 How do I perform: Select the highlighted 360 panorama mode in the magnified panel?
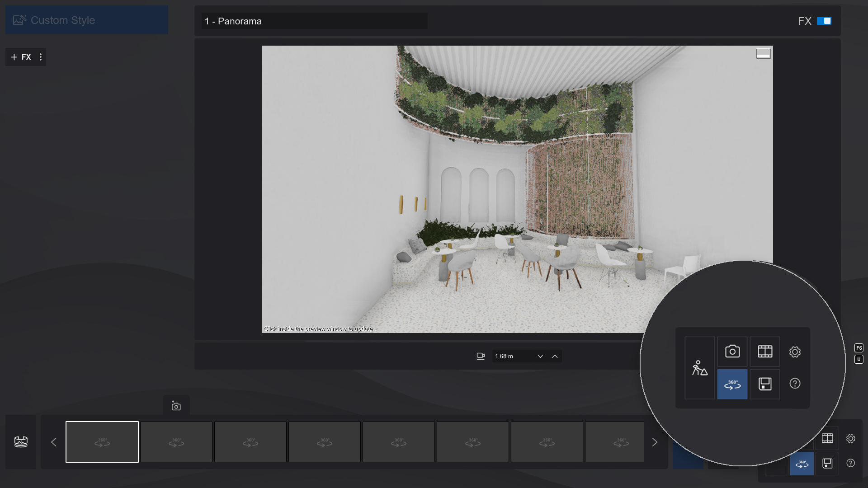click(x=732, y=384)
